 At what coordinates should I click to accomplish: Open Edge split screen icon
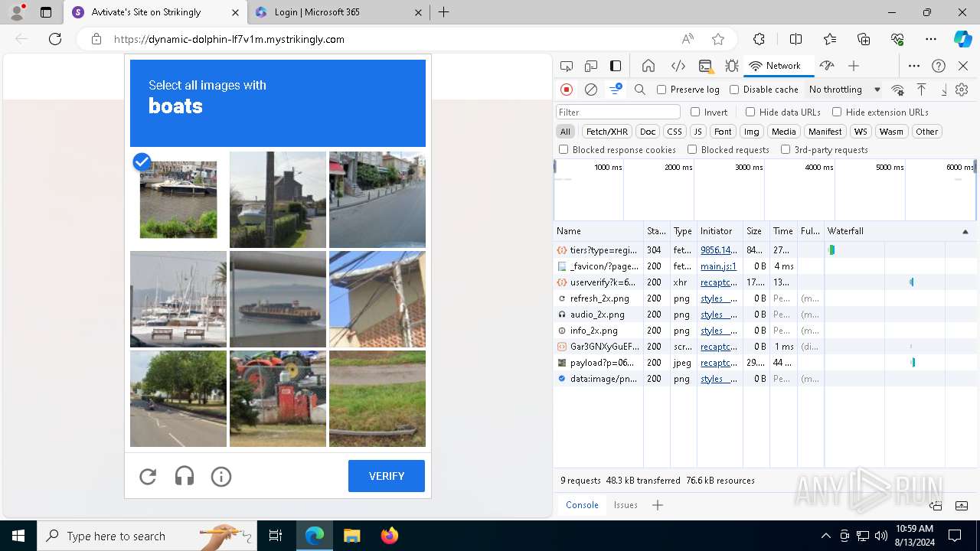(795, 39)
